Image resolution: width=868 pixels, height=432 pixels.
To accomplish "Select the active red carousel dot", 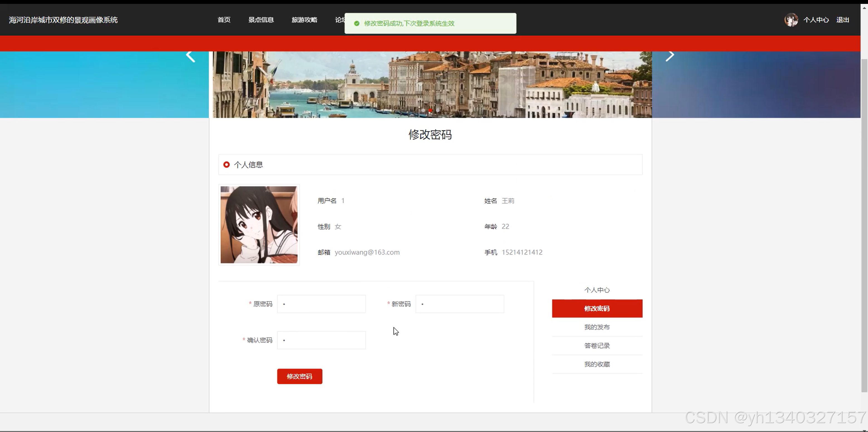I will (430, 110).
